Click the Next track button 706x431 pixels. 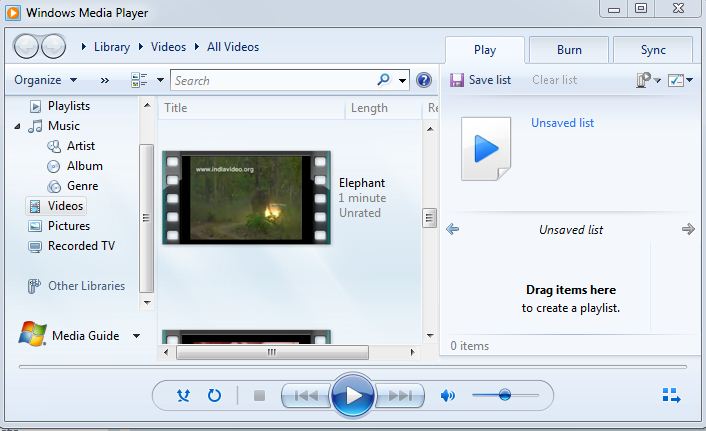coord(400,395)
